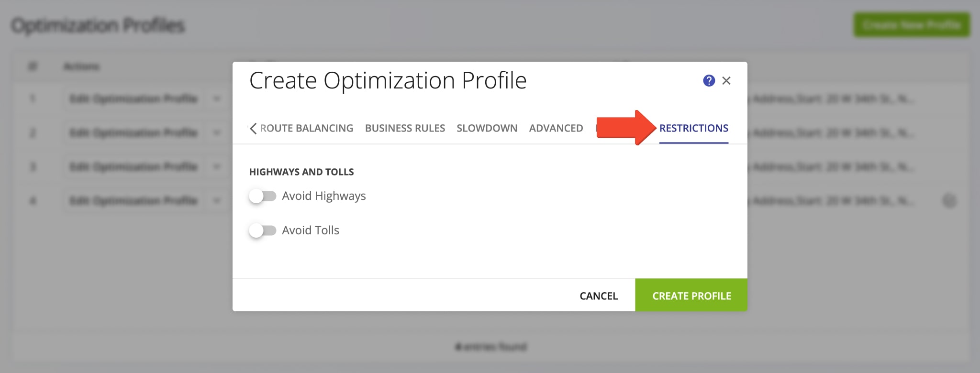The height and width of the screenshot is (373, 980).
Task: Expand the Edit Optimization Profile dropdown in row 2
Action: coord(217,133)
